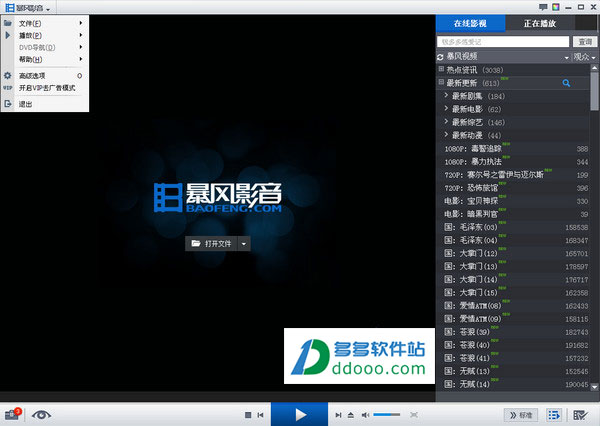Image resolution: width=600 pixels, height=426 pixels.
Task: Click the 标准 mode button
Action: [521, 415]
